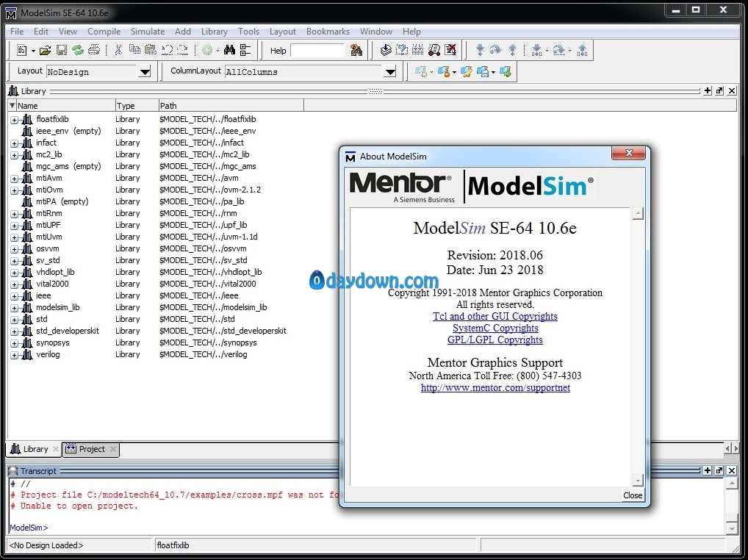
Task: Click the green Add to wave circle icon
Action: click(207, 50)
